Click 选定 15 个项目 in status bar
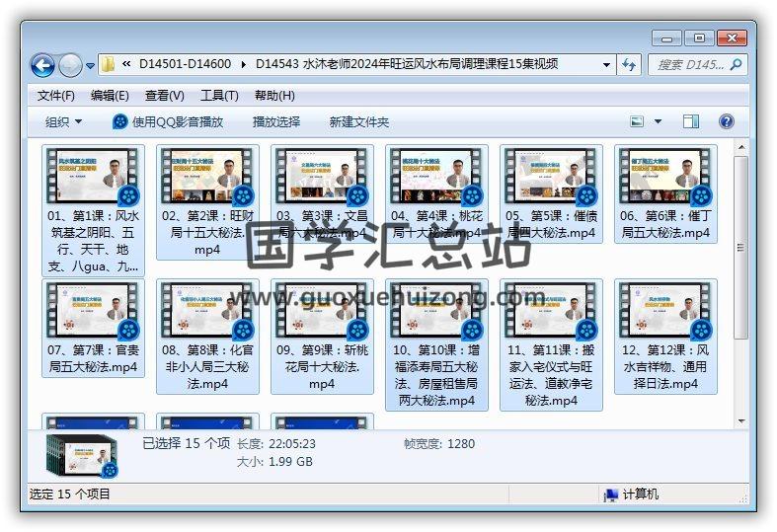The width and height of the screenshot is (777, 532). coord(70,494)
